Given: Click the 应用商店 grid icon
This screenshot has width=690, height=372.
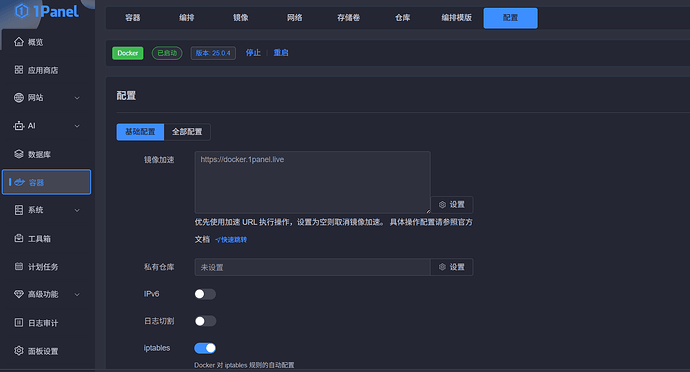Looking at the screenshot, I should click(18, 70).
